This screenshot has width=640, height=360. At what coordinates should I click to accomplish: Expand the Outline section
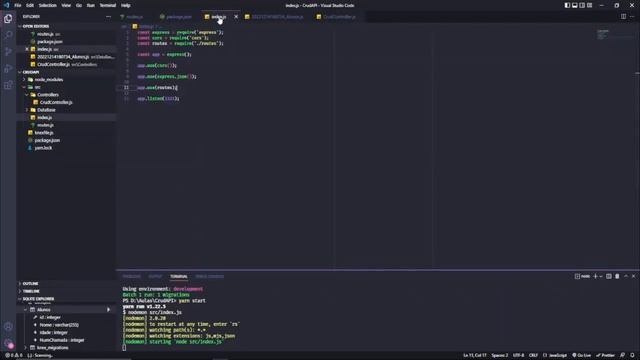(30, 284)
